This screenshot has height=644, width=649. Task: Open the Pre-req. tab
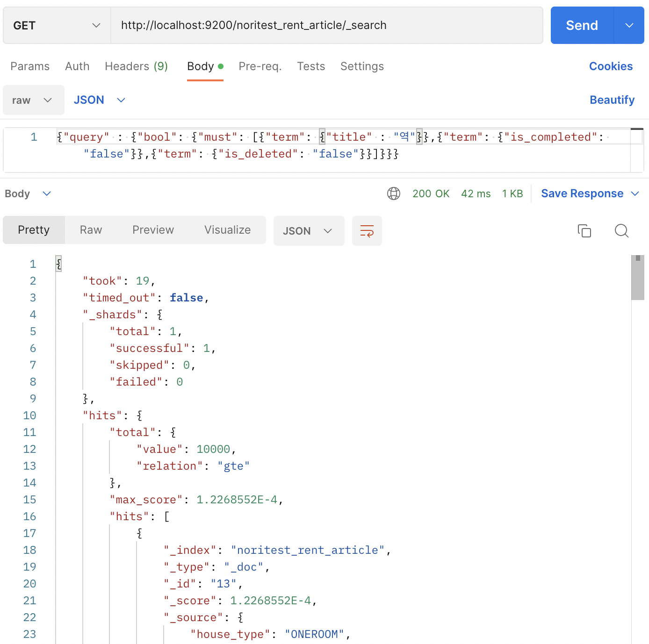tap(260, 66)
